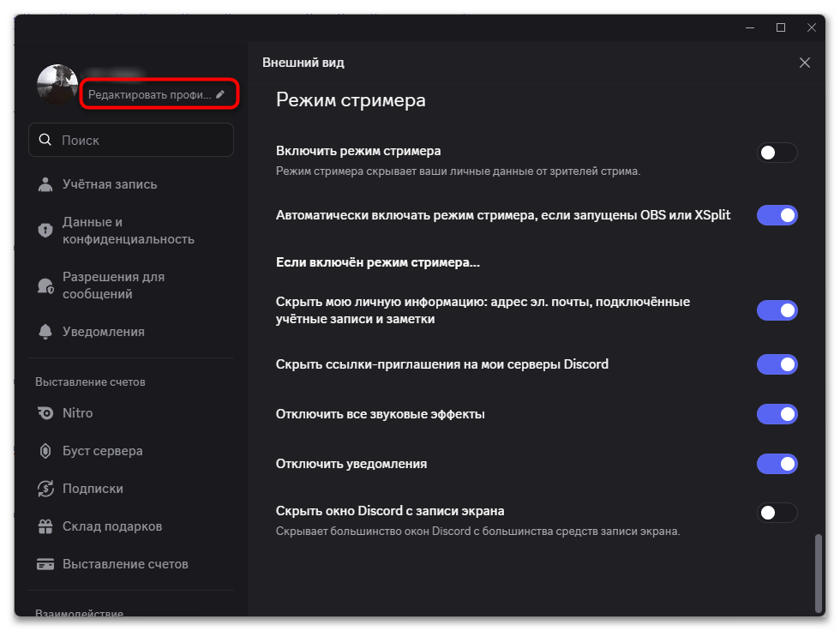Click the settings page vertical scrollbar
The image size is (840, 631).
tap(818, 572)
